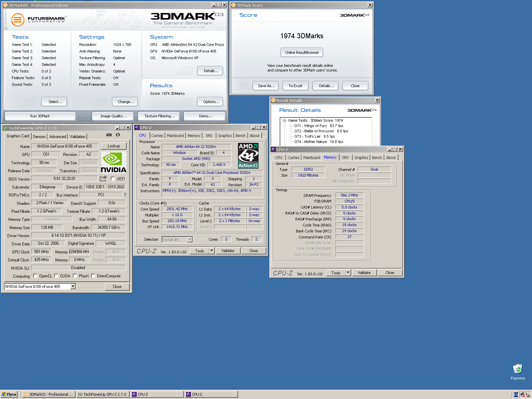This screenshot has height=399, width=532.
Task: Click Run 3DMark button
Action: [40, 116]
